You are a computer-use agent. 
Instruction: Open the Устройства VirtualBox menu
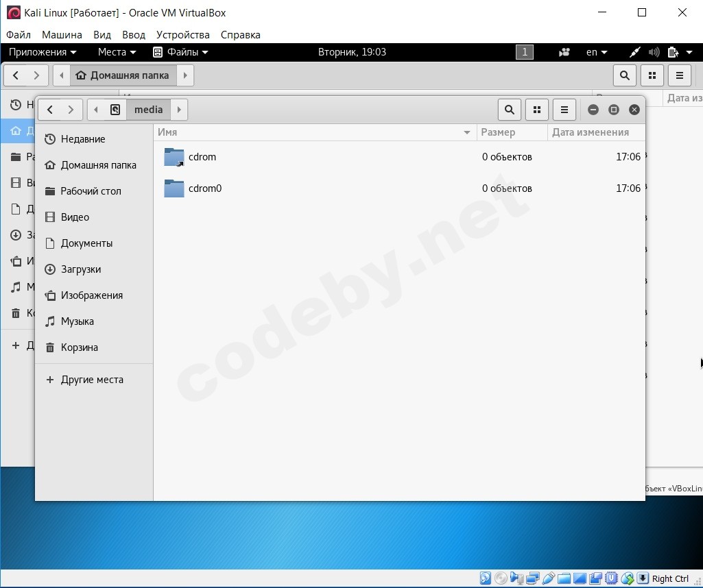coord(183,35)
